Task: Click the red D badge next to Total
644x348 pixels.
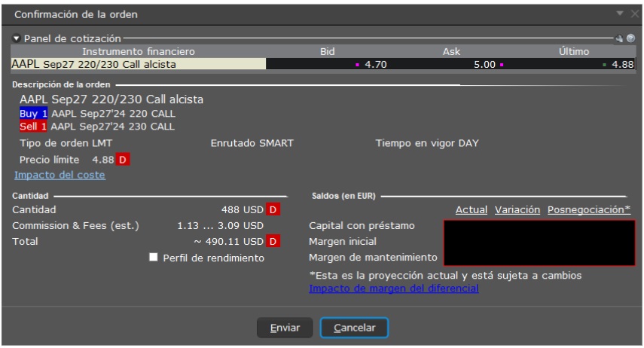Action: [273, 241]
